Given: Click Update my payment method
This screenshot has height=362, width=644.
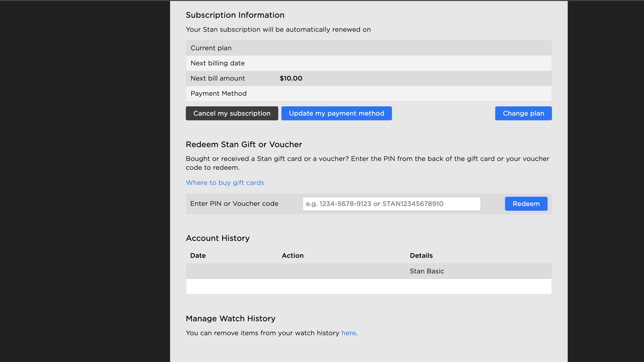Looking at the screenshot, I should click(x=336, y=113).
